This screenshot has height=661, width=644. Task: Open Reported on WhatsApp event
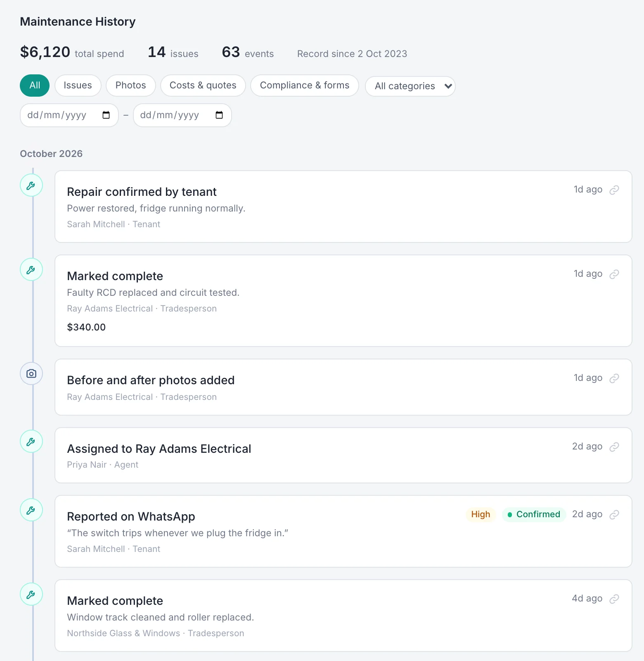343,531
